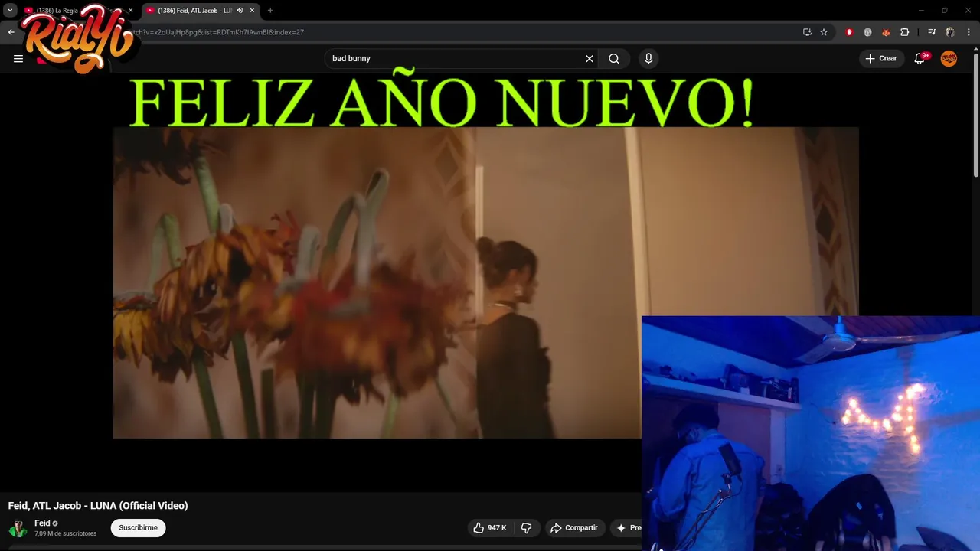The width and height of the screenshot is (980, 551).
Task: Bookmark this page with the star icon
Action: (x=824, y=32)
